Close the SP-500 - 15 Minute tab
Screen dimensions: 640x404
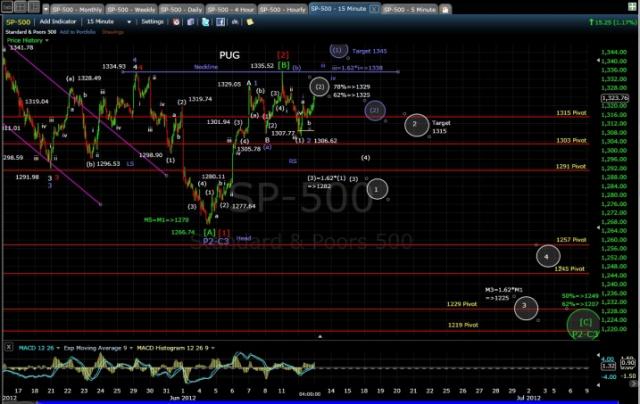(373, 9)
